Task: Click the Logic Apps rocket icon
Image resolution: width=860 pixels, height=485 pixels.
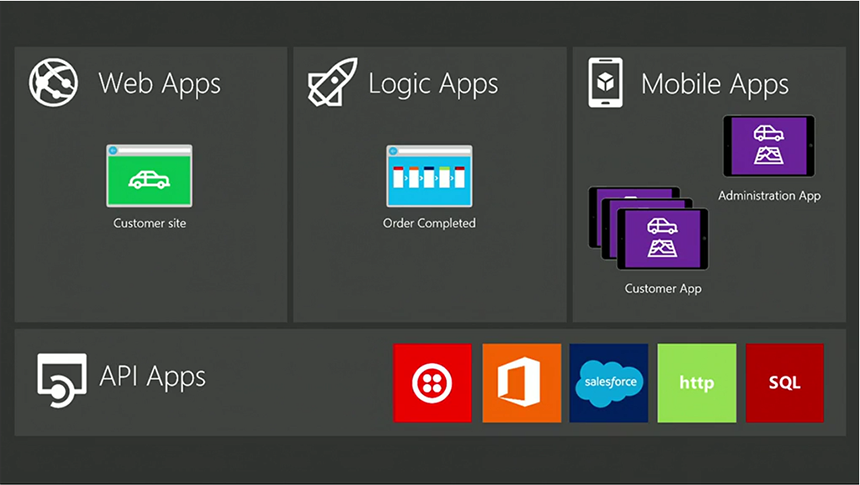Action: point(332,82)
